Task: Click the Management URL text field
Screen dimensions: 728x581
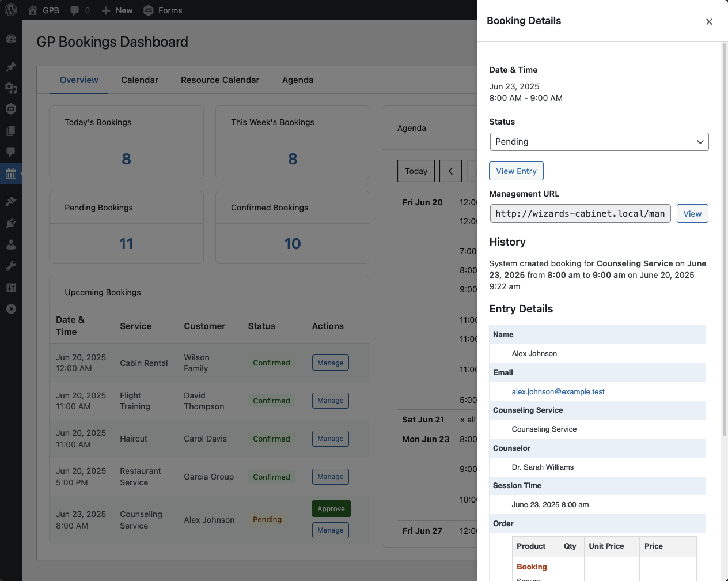Action: 581,214
